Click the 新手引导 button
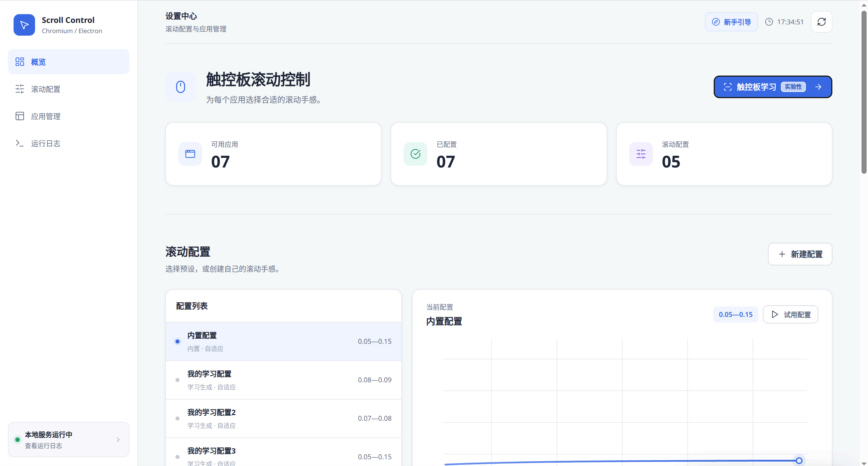Screen dimensions: 868x466 click(731, 22)
